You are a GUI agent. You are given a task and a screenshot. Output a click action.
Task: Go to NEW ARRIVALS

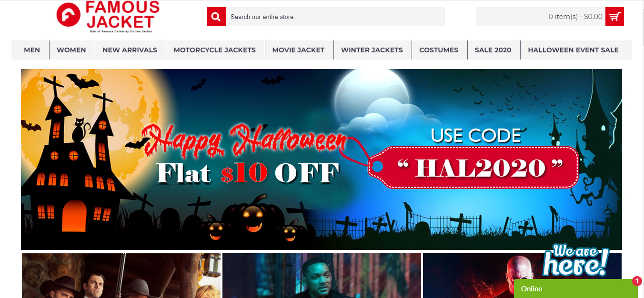coord(130,50)
